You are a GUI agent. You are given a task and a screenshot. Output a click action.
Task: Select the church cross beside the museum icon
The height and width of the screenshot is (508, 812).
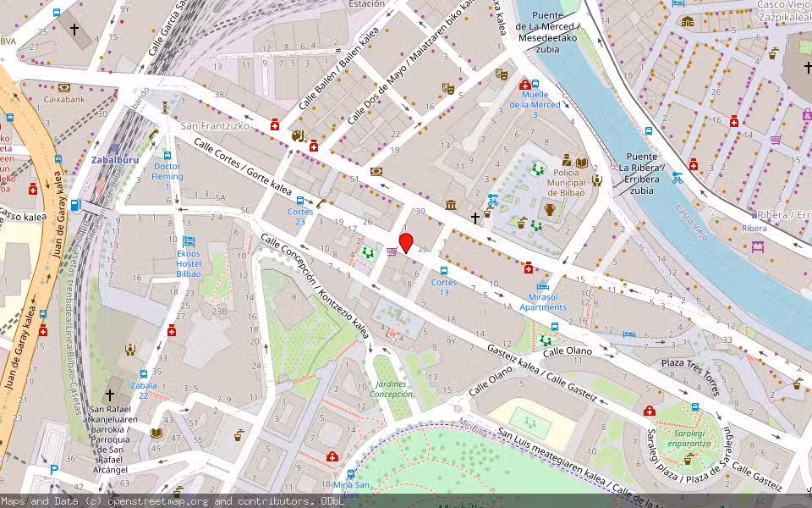[475, 218]
